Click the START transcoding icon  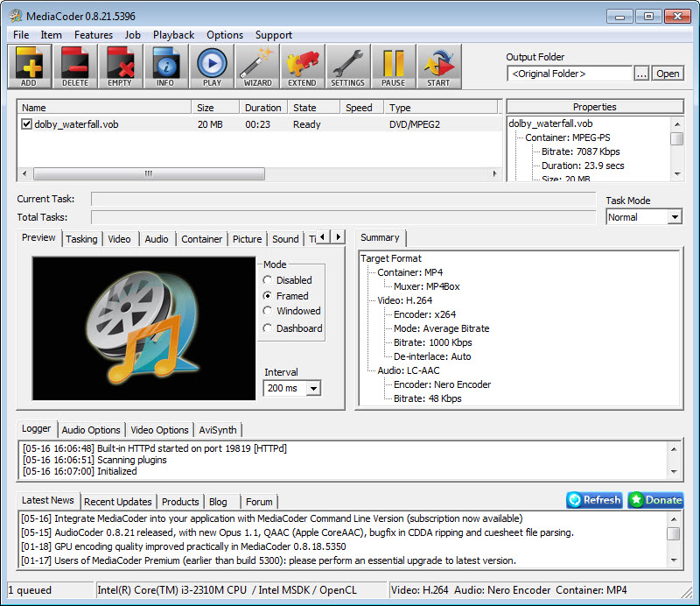click(439, 67)
